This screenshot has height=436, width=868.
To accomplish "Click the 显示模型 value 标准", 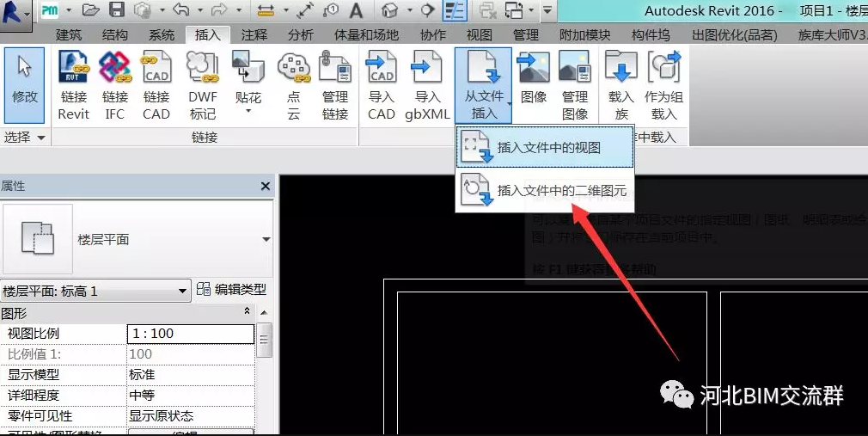I will coord(191,374).
